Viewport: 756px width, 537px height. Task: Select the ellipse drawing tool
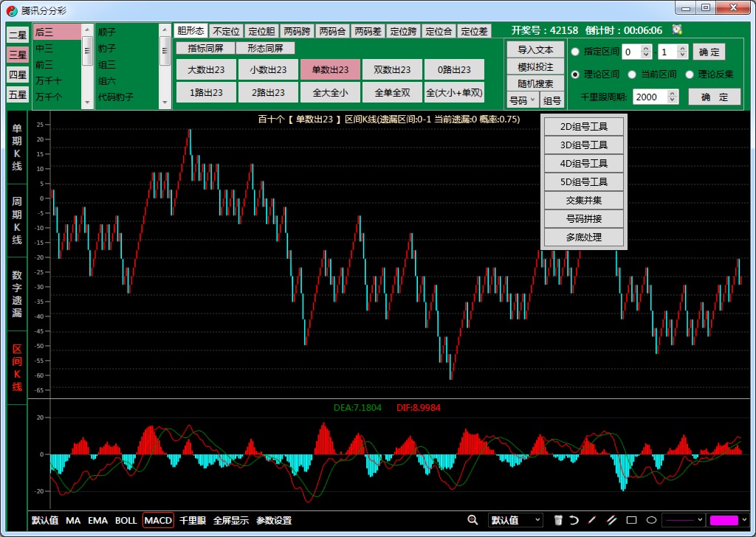[651, 520]
